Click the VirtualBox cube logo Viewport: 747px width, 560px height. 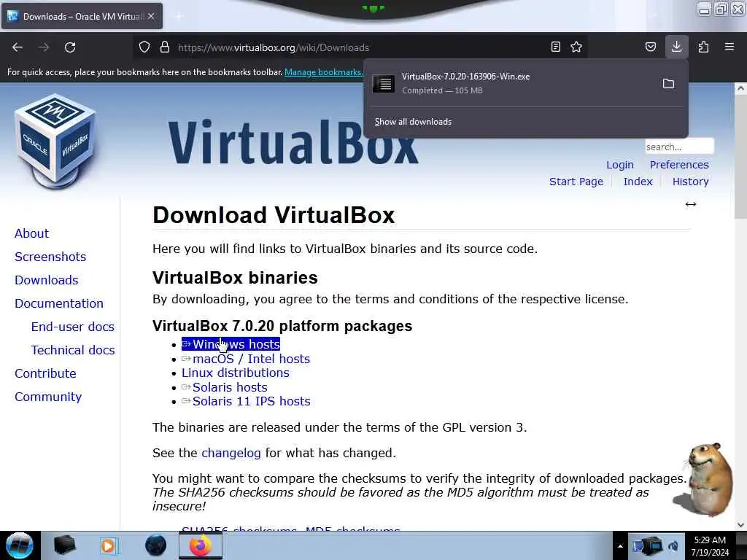point(55,141)
